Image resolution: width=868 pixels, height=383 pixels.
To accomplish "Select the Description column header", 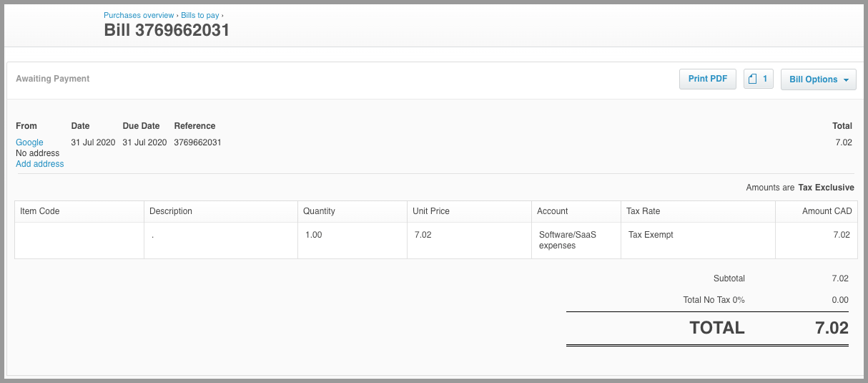I will tap(221, 211).
